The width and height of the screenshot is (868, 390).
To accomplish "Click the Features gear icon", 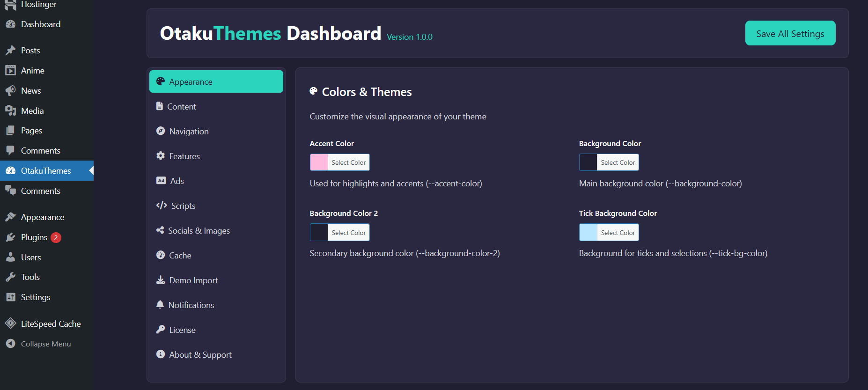I will 161,156.
